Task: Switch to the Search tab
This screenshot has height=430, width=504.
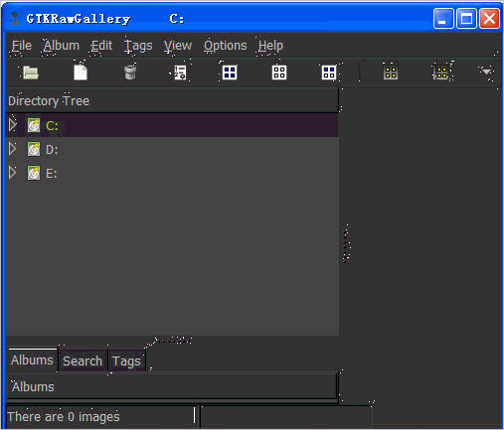Action: pyautogui.click(x=83, y=360)
